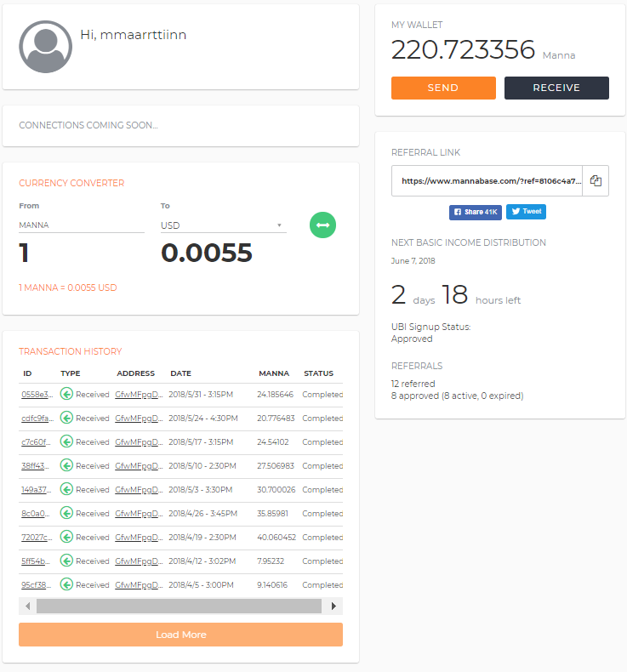Open transaction ID 72027c link
The image size is (627, 672).
click(x=37, y=537)
